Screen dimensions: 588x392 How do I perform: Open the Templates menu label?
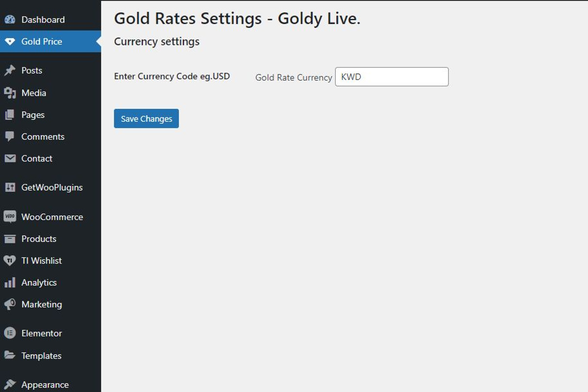point(42,356)
